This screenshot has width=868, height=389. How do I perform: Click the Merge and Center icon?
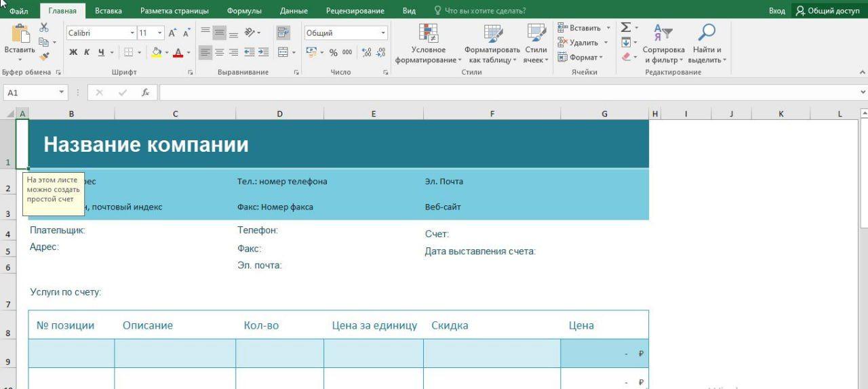(283, 52)
